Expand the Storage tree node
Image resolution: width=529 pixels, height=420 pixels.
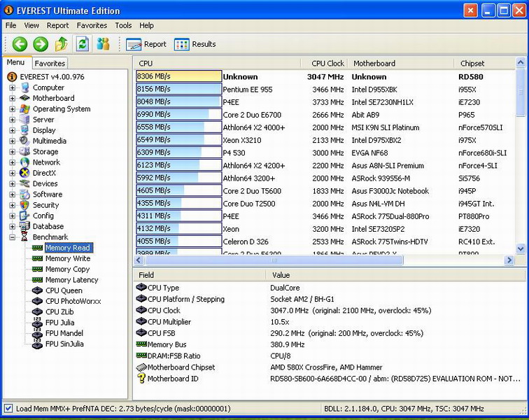click(x=12, y=152)
